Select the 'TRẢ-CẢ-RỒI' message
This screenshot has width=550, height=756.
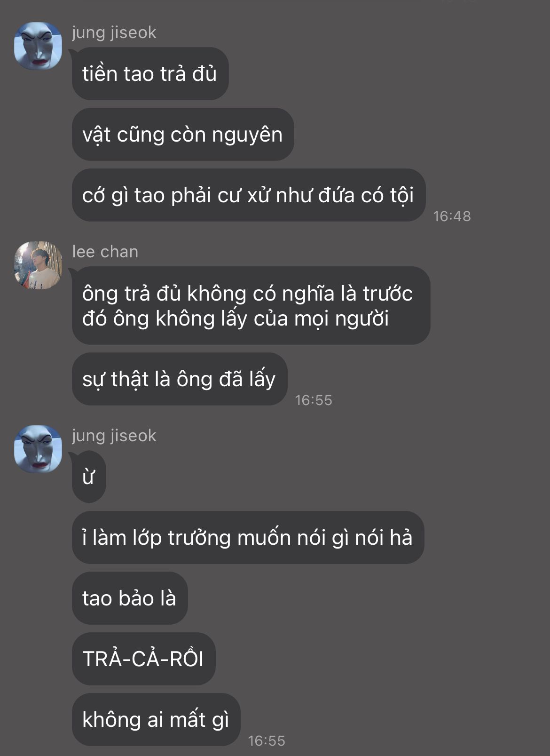(x=143, y=659)
